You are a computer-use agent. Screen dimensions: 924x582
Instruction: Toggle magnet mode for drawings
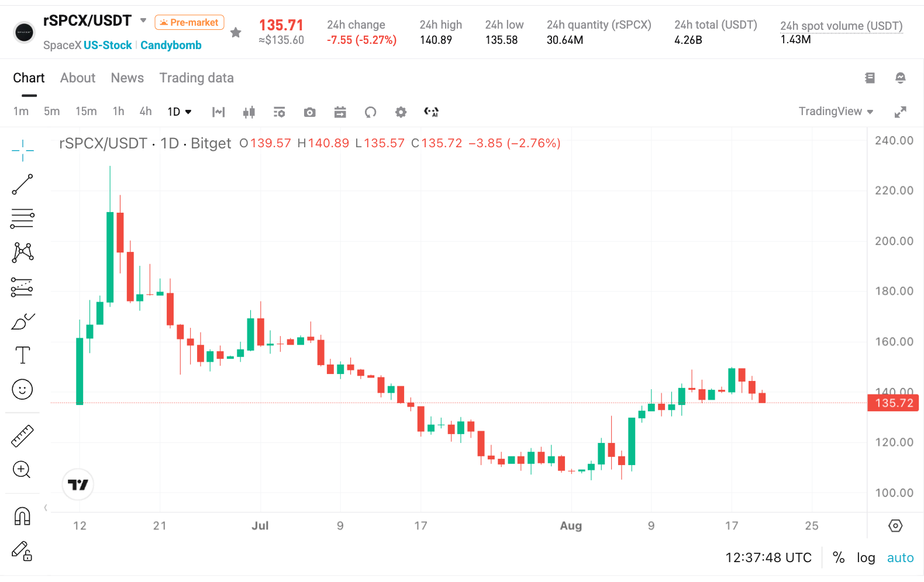22,517
